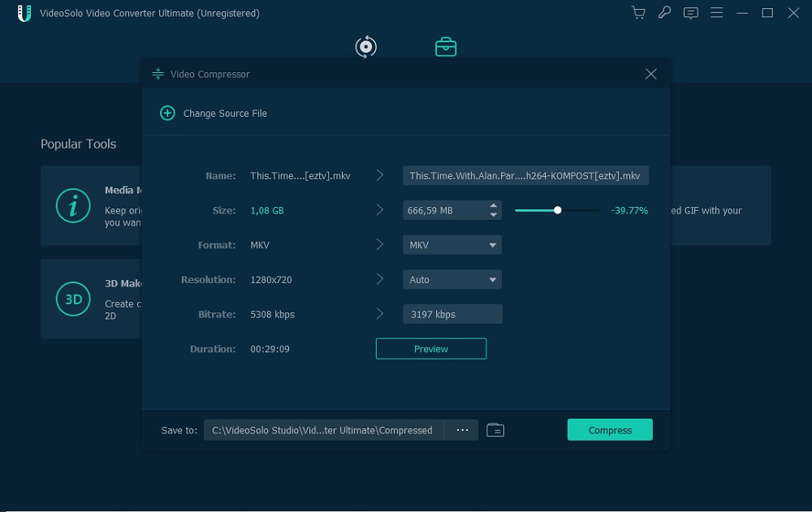Click the size increase stepper arrow
Image resolution: width=812 pixels, height=512 pixels.
tap(494, 206)
